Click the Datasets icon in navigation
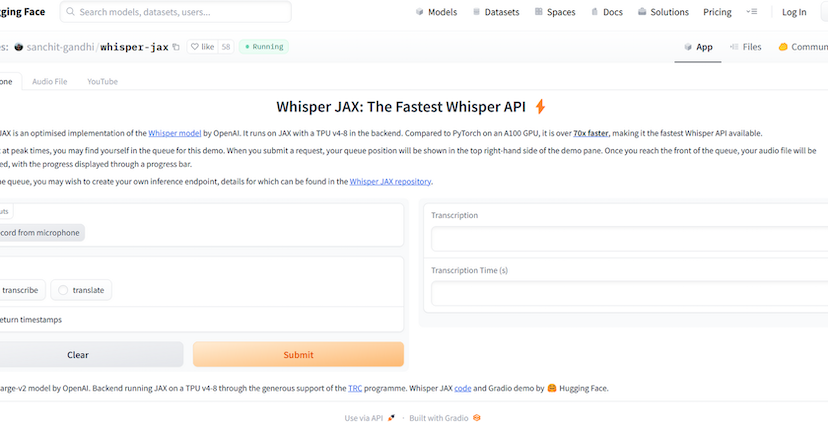828x432 pixels. click(476, 12)
